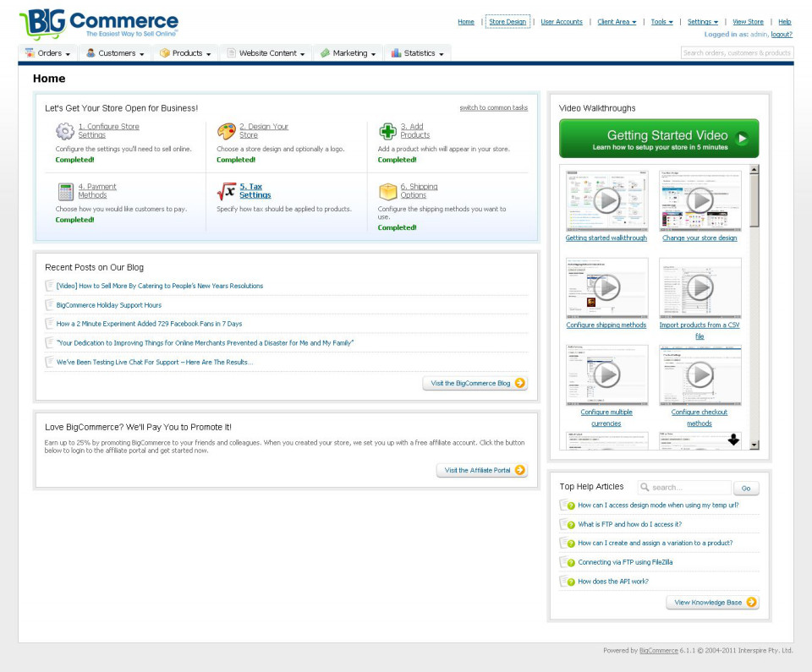
Task: Click View Store in top navigation
Action: [748, 22]
